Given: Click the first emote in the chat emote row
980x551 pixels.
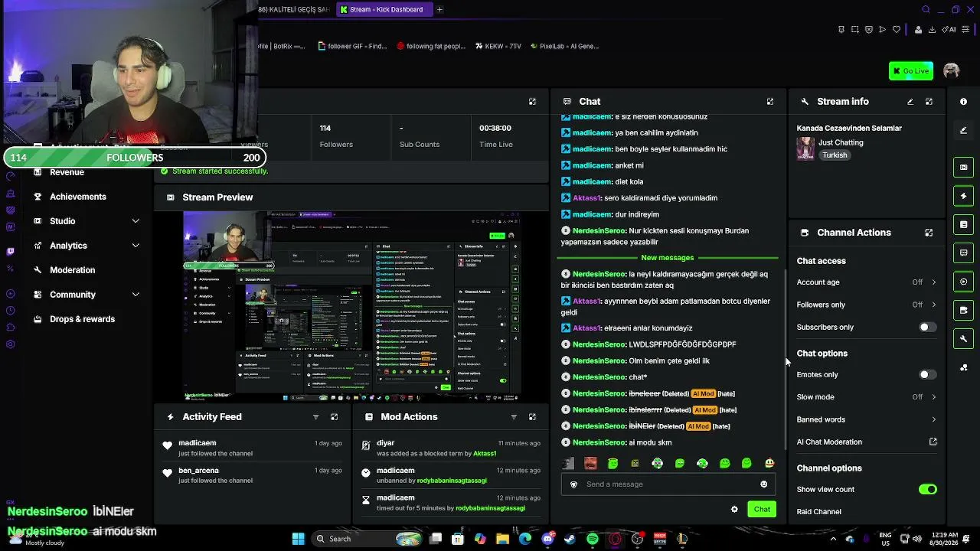Looking at the screenshot, I should [568, 464].
